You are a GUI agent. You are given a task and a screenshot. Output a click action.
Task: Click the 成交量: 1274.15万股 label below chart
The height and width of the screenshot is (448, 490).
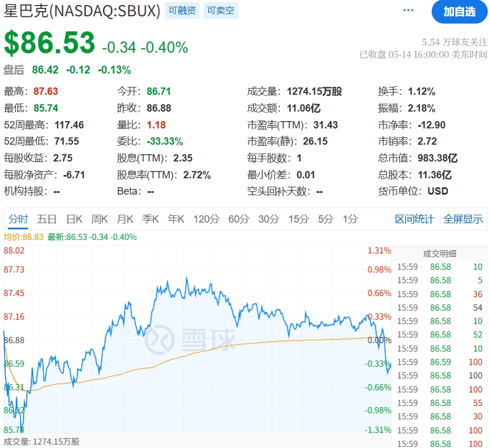click(41, 441)
